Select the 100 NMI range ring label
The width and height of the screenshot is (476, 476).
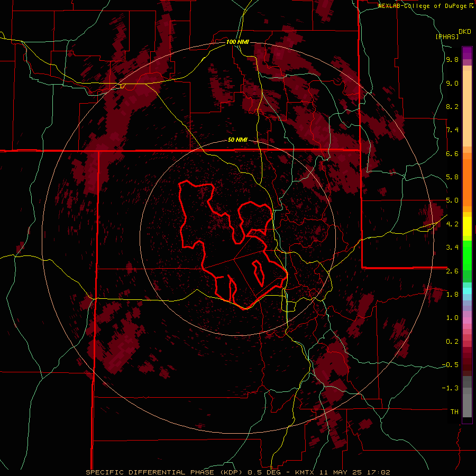(237, 42)
